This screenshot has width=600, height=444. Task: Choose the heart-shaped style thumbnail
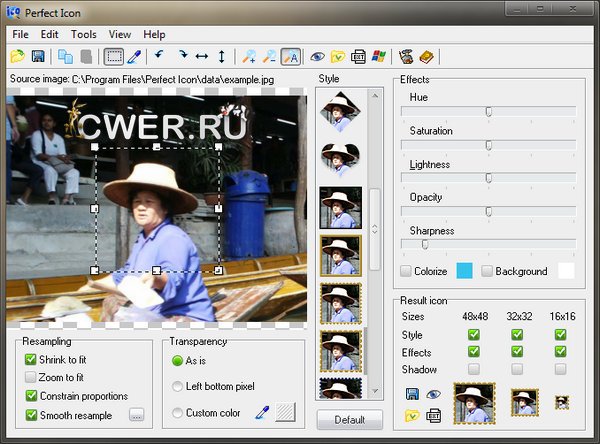(340, 158)
